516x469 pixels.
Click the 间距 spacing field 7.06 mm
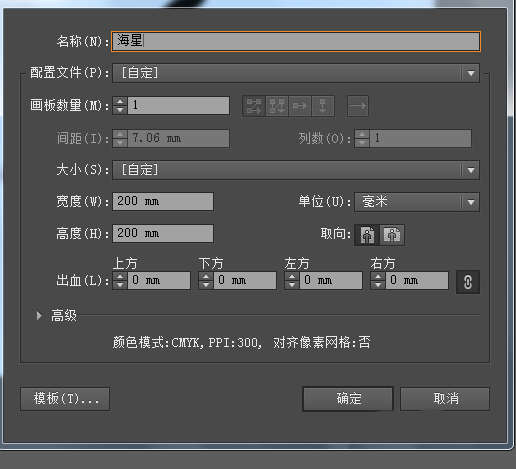click(179, 138)
